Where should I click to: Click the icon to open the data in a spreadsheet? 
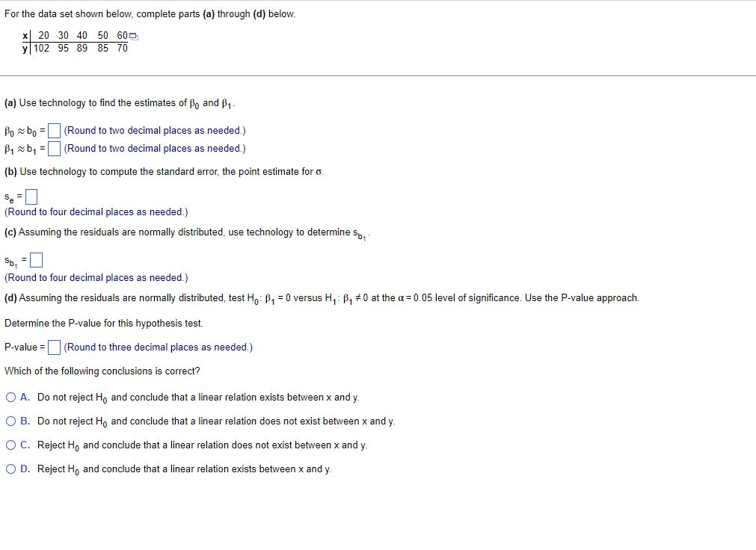(x=132, y=35)
